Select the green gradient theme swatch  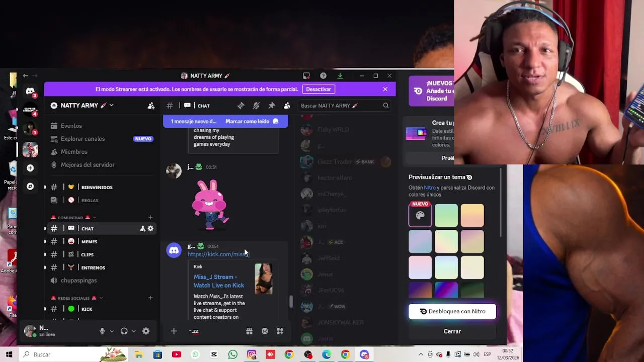(446, 216)
